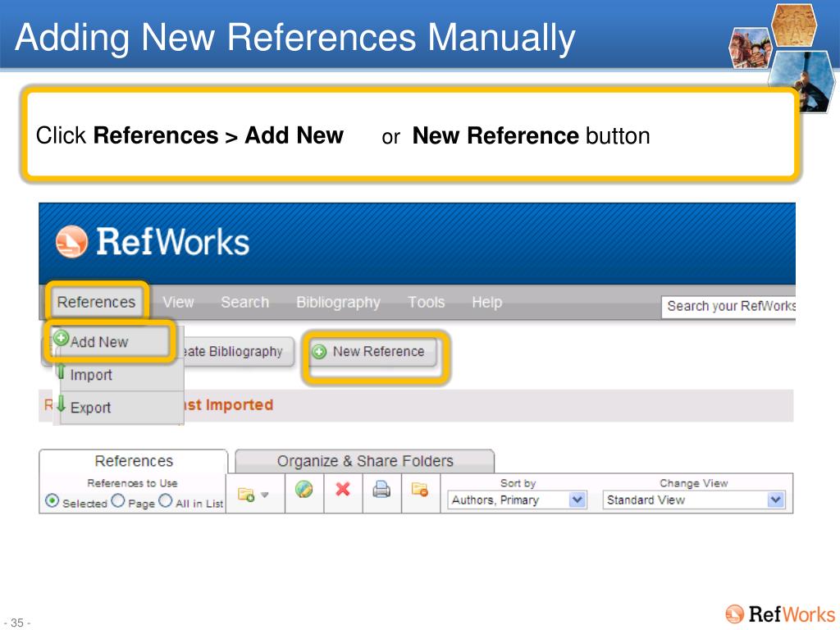Click in the Search your RefWorks field
This screenshot has height=630, width=840.
tap(728, 307)
